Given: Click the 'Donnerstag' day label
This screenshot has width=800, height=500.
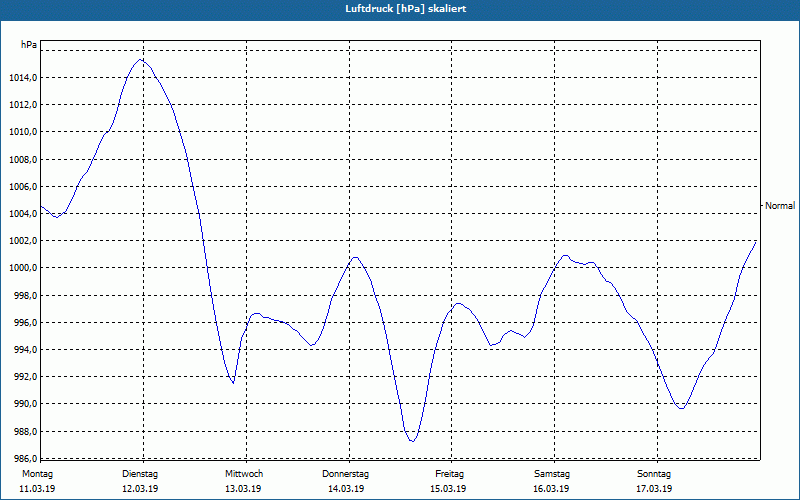Looking at the screenshot, I should pyautogui.click(x=345, y=474).
